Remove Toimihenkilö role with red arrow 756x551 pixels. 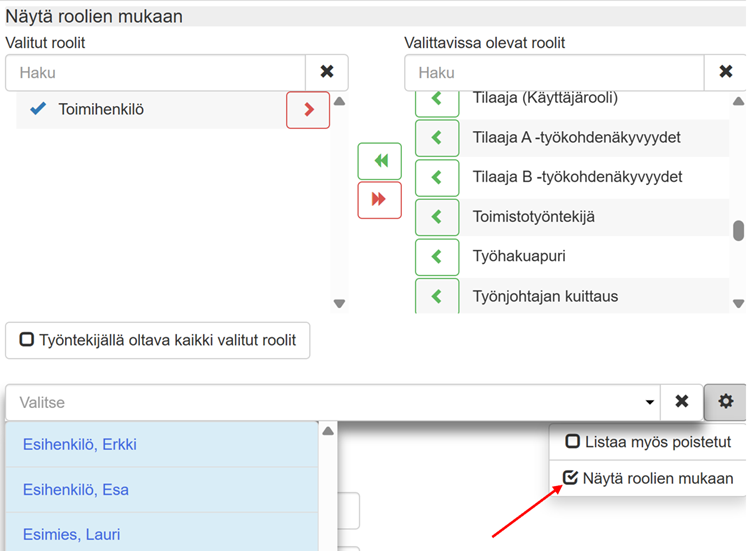(308, 110)
